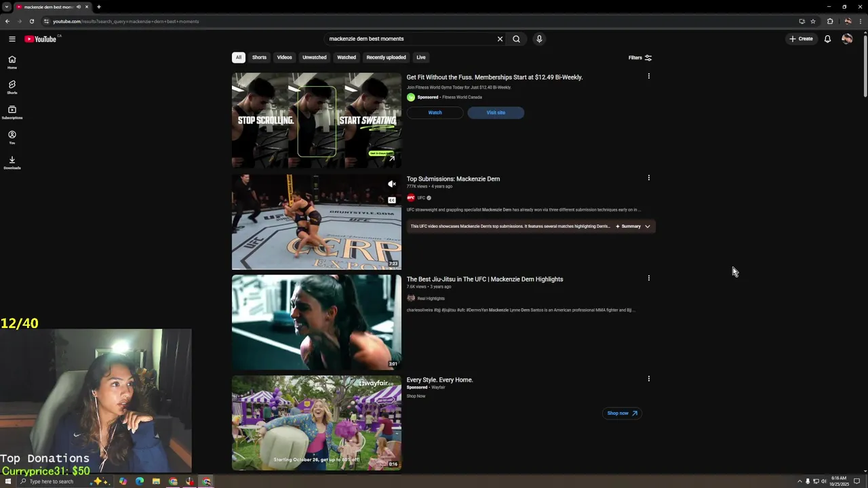Screen dimensions: 868x488
Task: Open the Real Highlights channel
Action: (x=431, y=298)
